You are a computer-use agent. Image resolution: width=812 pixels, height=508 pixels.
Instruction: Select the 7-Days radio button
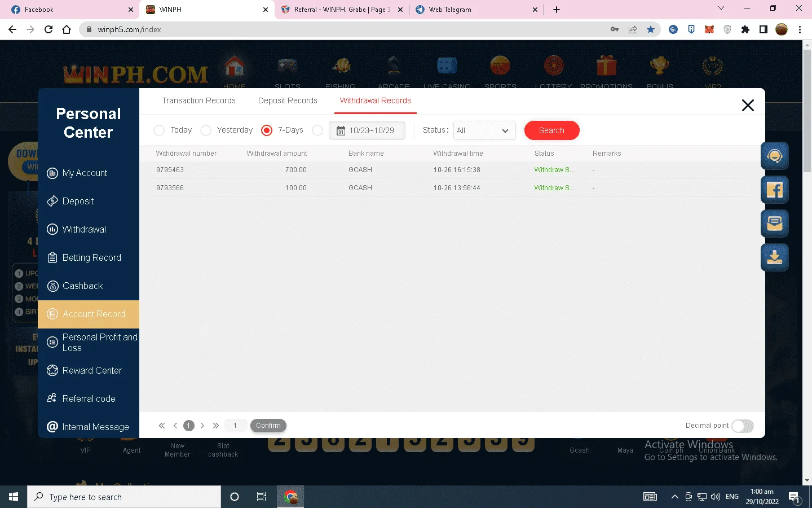pos(267,130)
